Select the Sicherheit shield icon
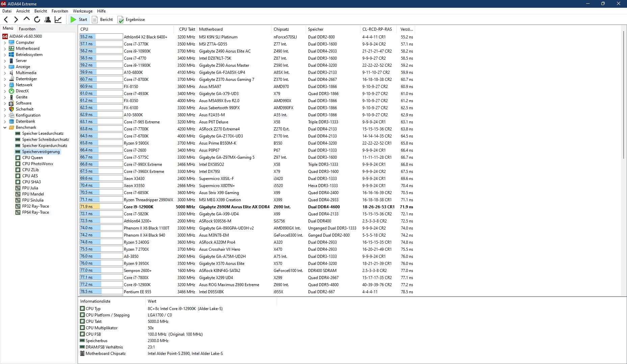This screenshot has width=627, height=364. pos(11,109)
